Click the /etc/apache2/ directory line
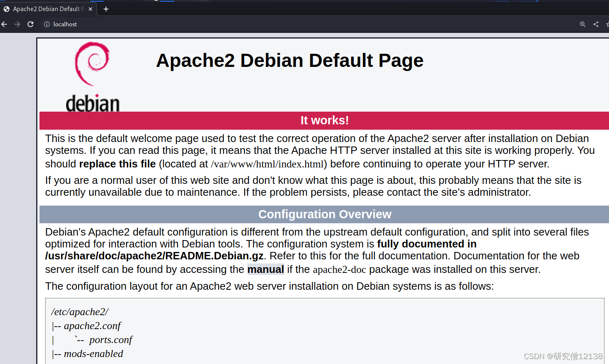 tap(80, 312)
